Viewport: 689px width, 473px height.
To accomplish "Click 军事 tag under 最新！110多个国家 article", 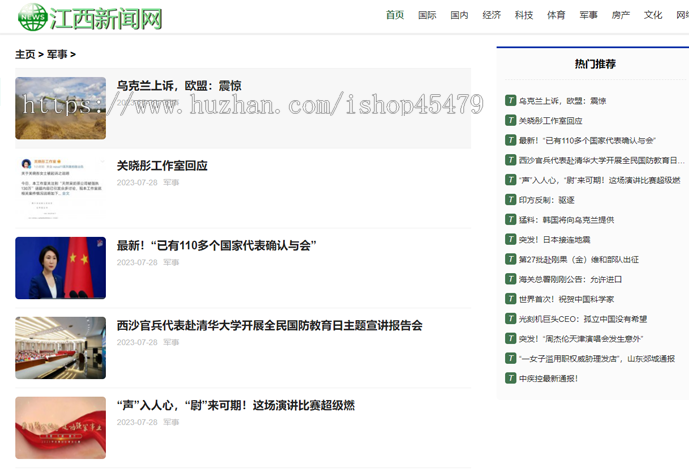I will [171, 262].
